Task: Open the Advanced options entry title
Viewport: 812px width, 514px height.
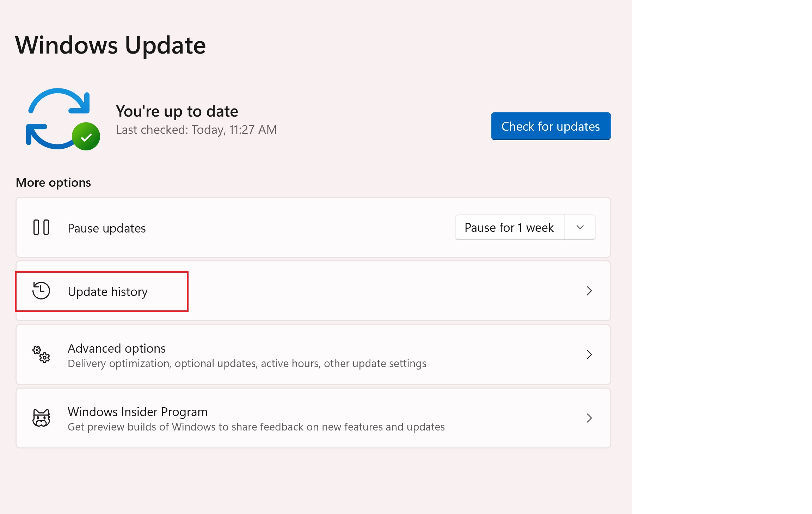Action: [x=117, y=348]
